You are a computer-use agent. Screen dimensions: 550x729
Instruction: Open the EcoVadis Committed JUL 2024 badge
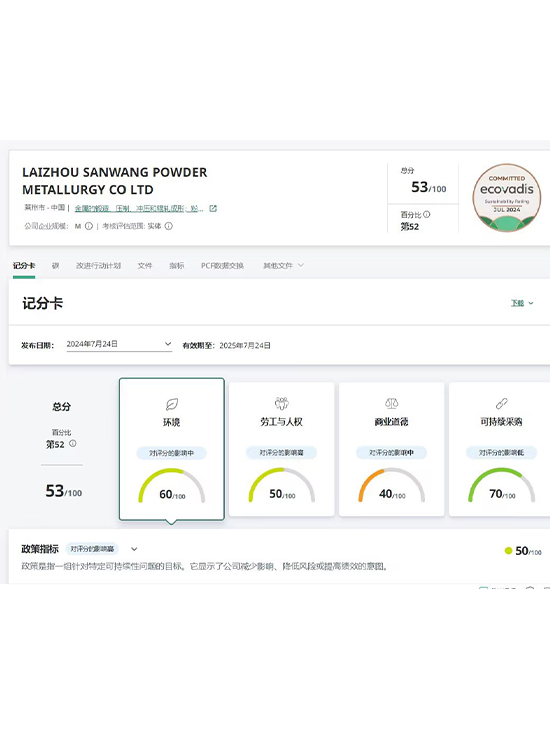(x=507, y=198)
